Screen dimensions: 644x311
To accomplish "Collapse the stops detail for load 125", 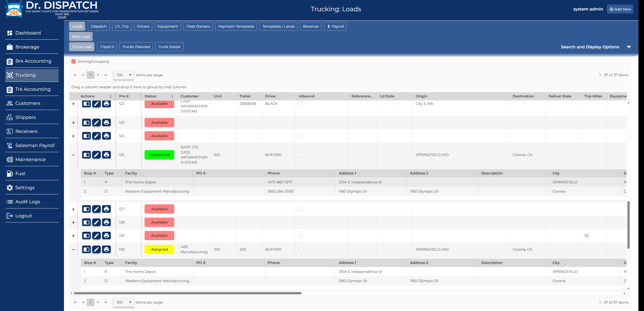I will 73,155.
